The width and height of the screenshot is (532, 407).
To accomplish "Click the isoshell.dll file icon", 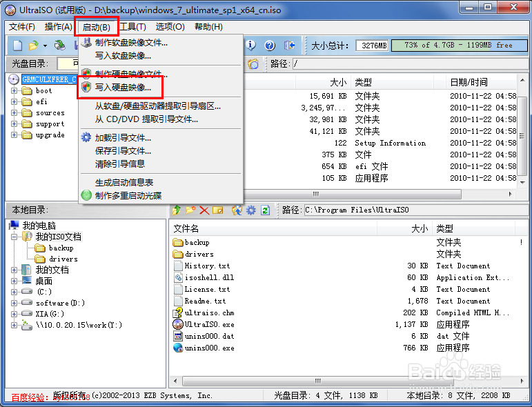I will coord(178,277).
